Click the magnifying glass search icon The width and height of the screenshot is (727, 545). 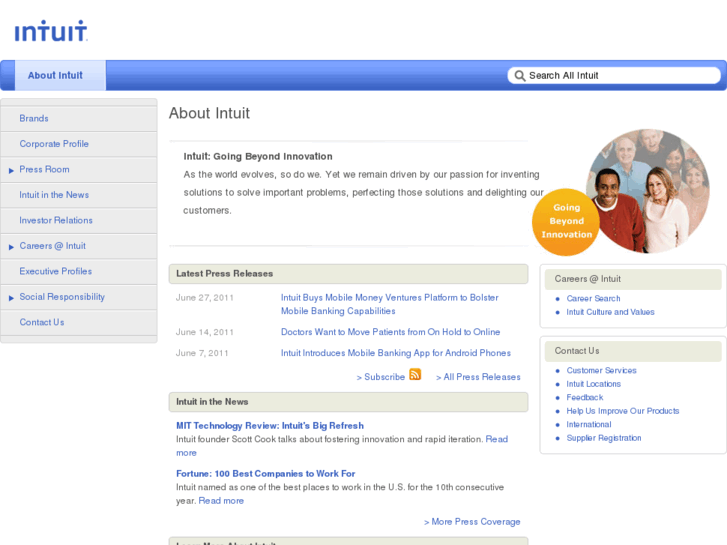[x=519, y=76]
